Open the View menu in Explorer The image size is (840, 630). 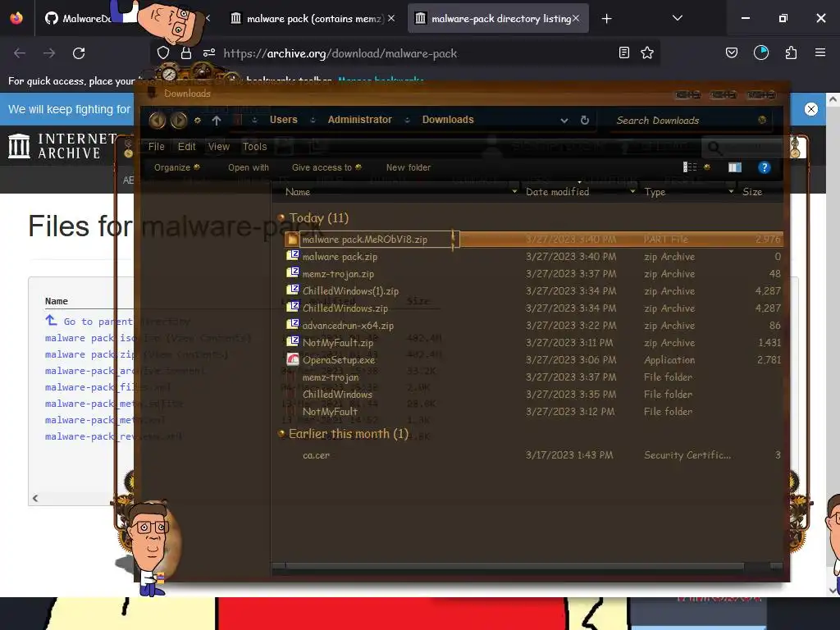pyautogui.click(x=218, y=146)
